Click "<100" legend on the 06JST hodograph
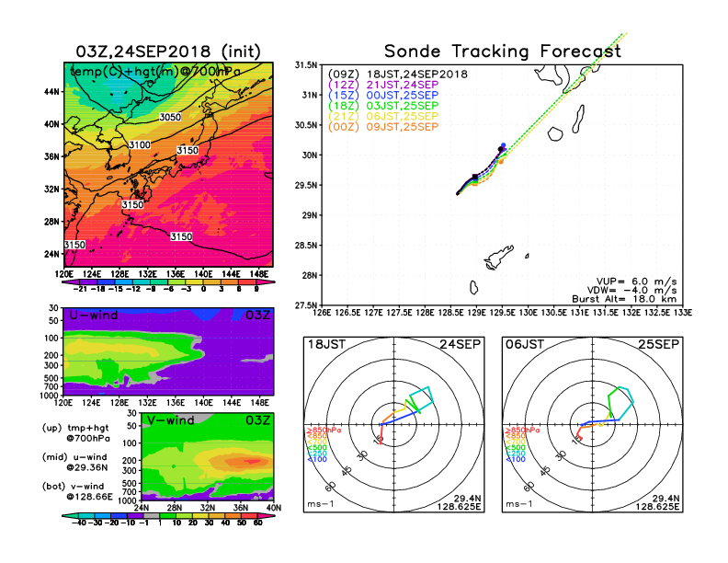This screenshot has height=563, width=728. tap(516, 460)
